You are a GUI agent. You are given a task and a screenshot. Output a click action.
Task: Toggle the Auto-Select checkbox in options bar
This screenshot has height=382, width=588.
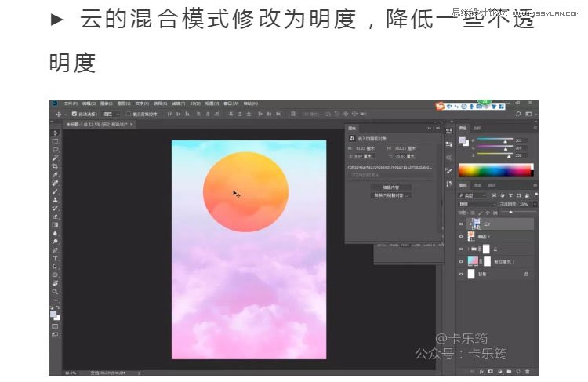[x=74, y=114]
